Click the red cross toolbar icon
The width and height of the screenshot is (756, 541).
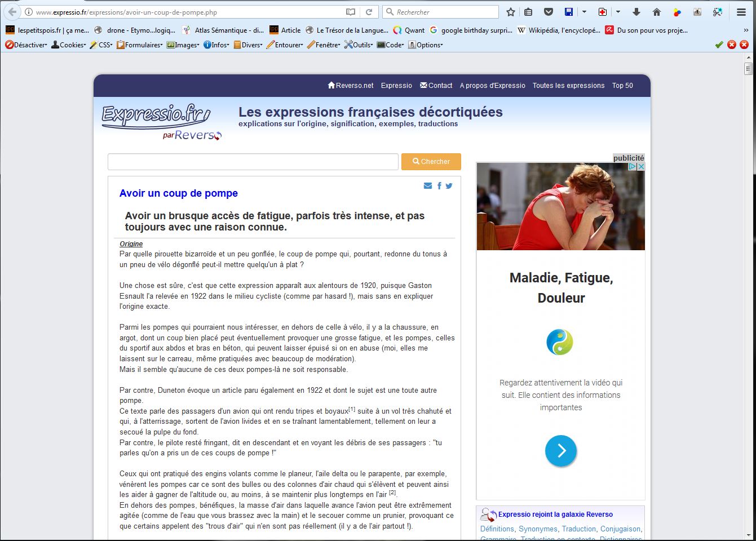tap(603, 12)
